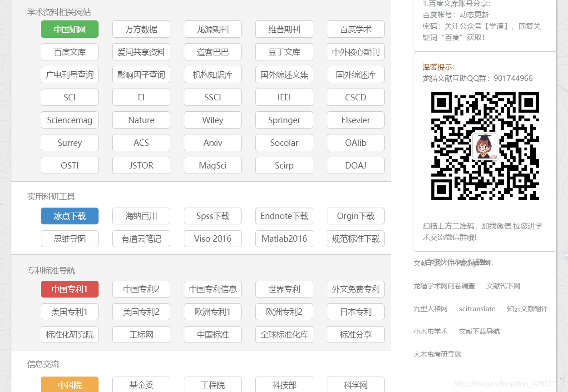The height and width of the screenshot is (392, 568).
Task: Open the orange 中科院 button
Action: [x=69, y=385]
